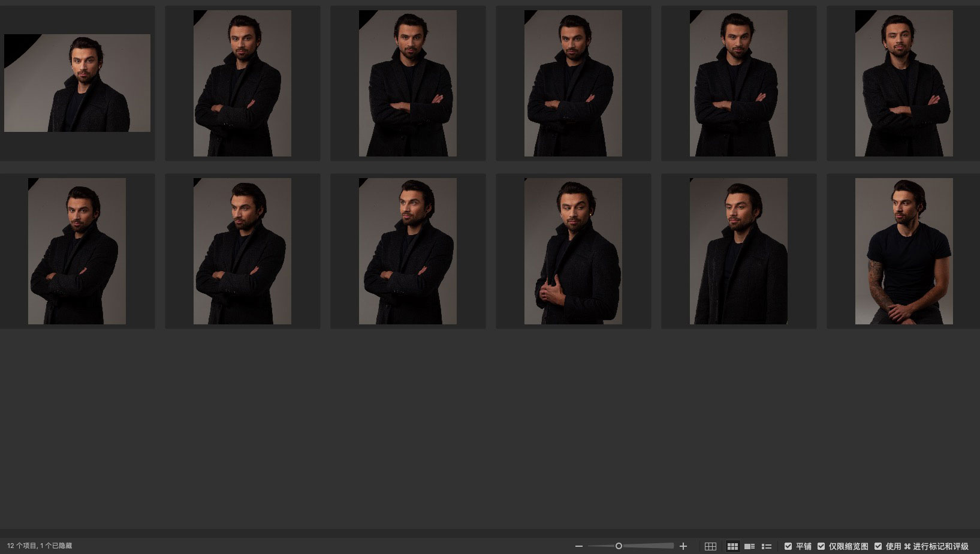Screen dimensions: 980x554
Task: Click the plus icon to enlarge thumbnails
Action: tap(683, 546)
